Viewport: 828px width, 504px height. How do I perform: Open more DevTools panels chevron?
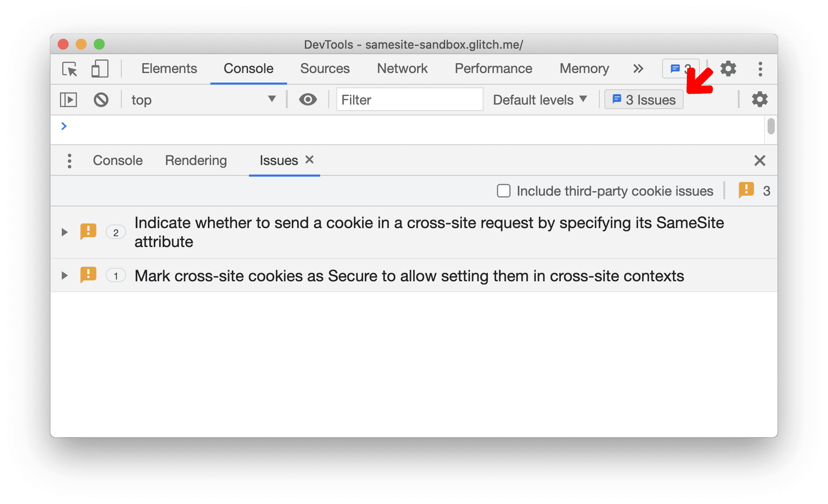[x=638, y=69]
